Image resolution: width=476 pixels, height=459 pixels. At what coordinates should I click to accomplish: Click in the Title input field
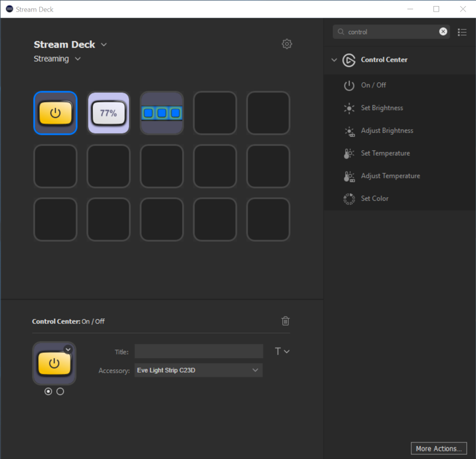click(x=199, y=351)
